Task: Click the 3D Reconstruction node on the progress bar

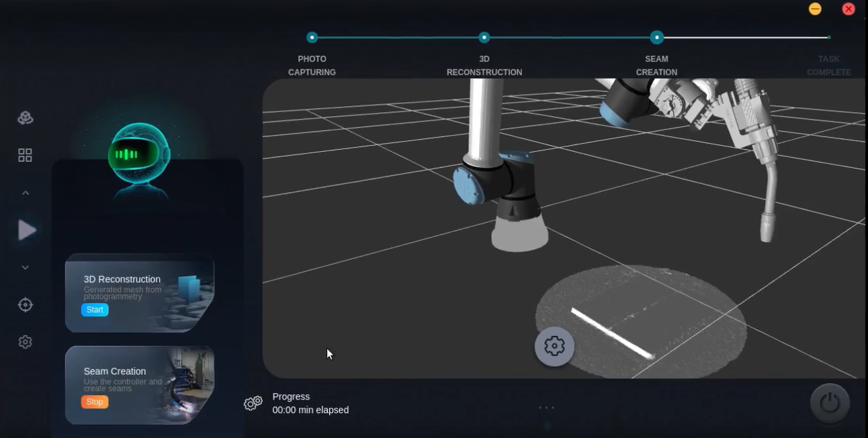Action: pos(484,38)
